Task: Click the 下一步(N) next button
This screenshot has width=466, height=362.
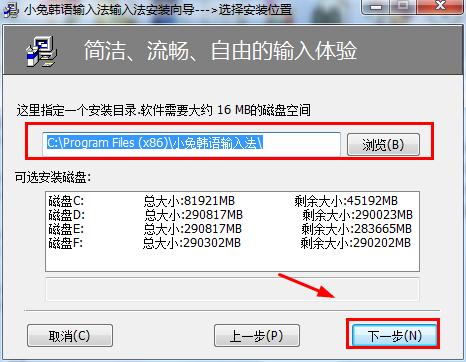Action: pos(394,335)
